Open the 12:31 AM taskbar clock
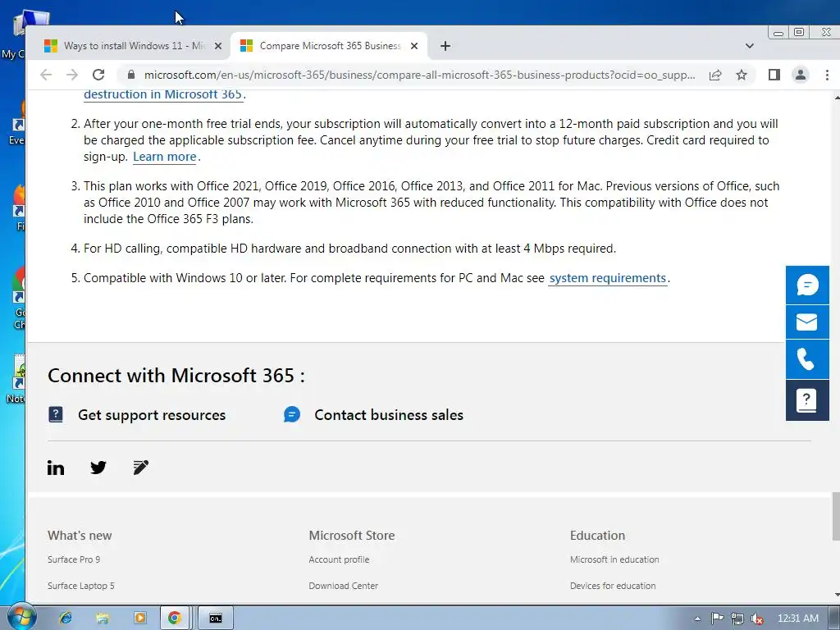 [797, 619]
